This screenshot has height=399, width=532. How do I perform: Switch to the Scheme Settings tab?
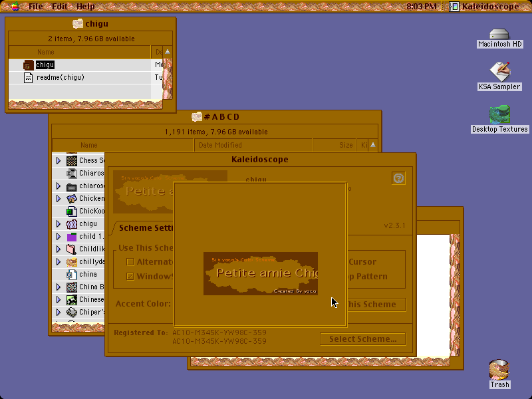coord(146,228)
